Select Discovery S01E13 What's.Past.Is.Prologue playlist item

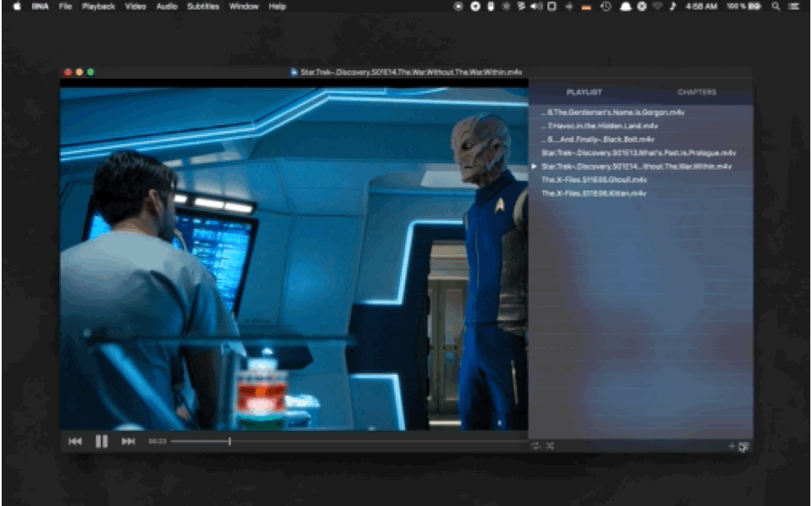[x=640, y=153]
